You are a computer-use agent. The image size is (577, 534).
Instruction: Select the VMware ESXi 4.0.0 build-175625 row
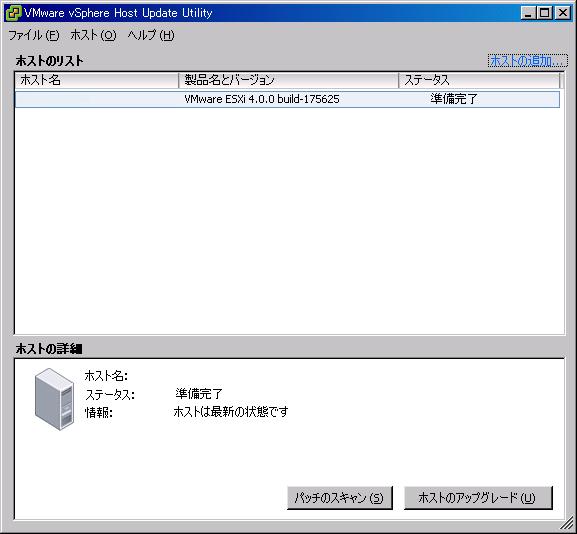287,99
